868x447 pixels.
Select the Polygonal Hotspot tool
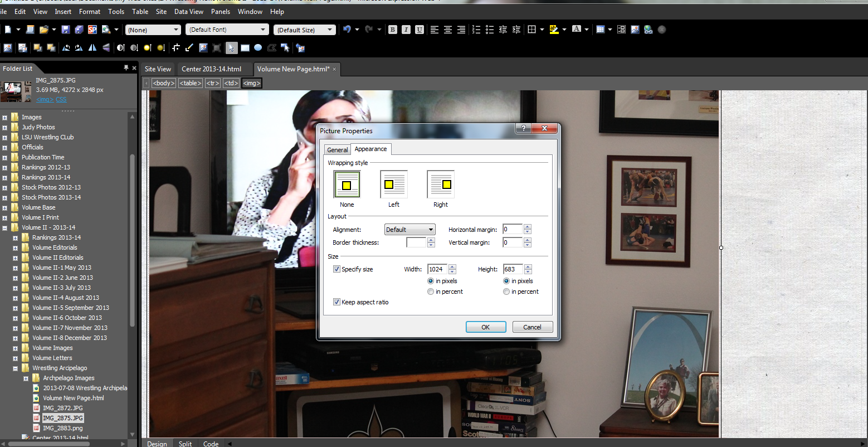[271, 48]
